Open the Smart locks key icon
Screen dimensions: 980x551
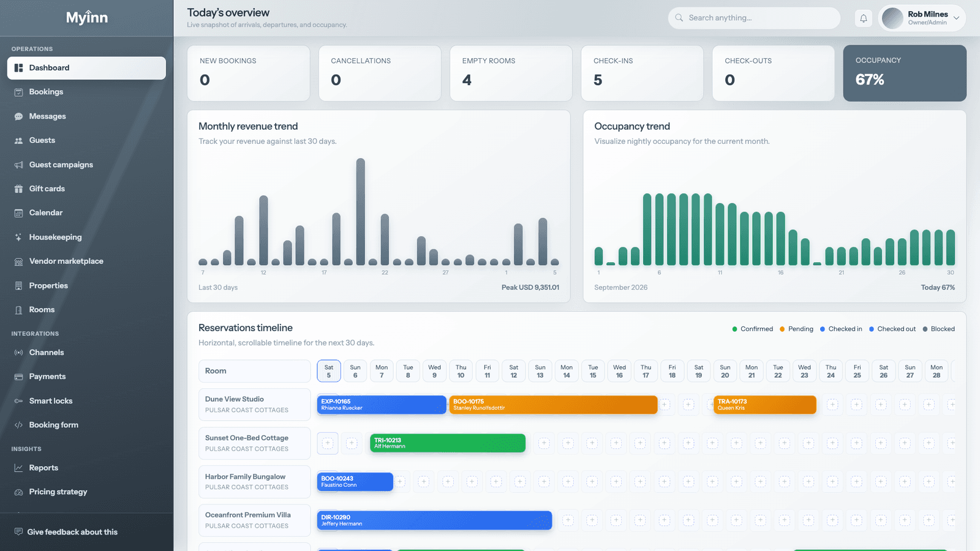18,401
